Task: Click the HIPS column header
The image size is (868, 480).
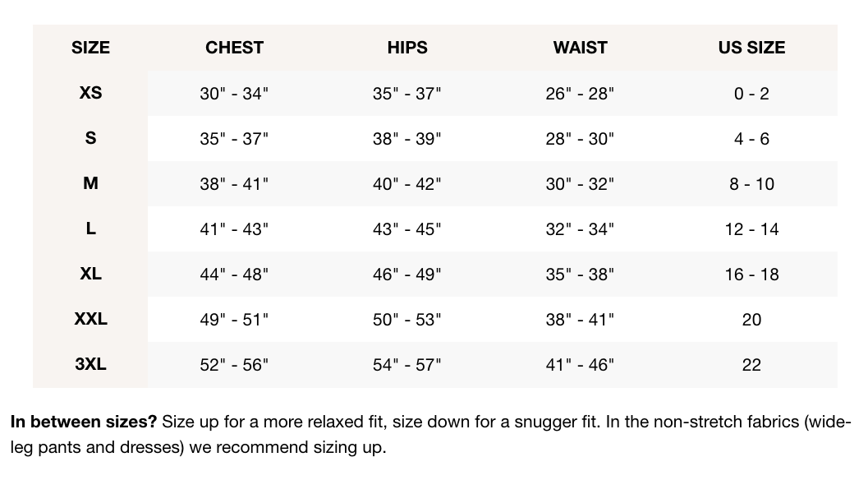Action: [x=407, y=48]
